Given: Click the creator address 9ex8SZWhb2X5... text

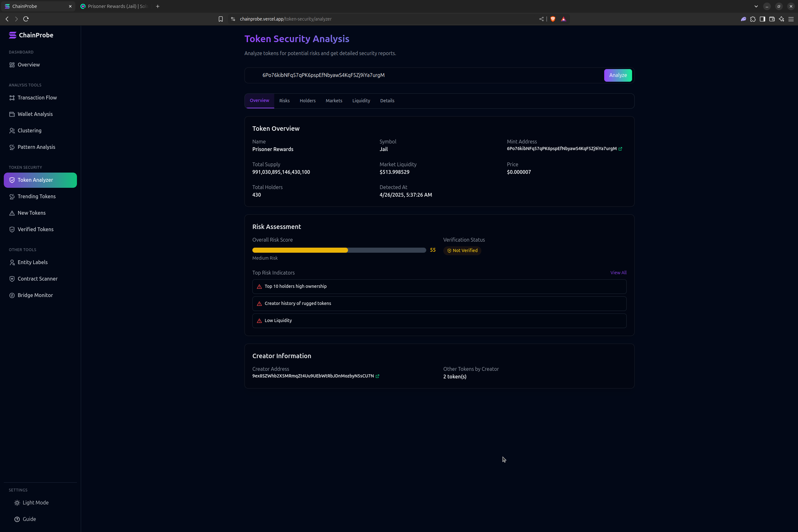Looking at the screenshot, I should pos(313,376).
